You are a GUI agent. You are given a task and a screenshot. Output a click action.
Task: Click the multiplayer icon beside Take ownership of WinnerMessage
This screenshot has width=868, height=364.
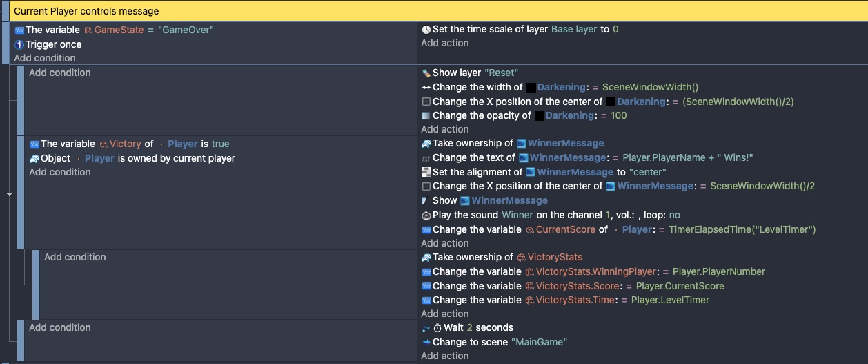click(x=426, y=144)
